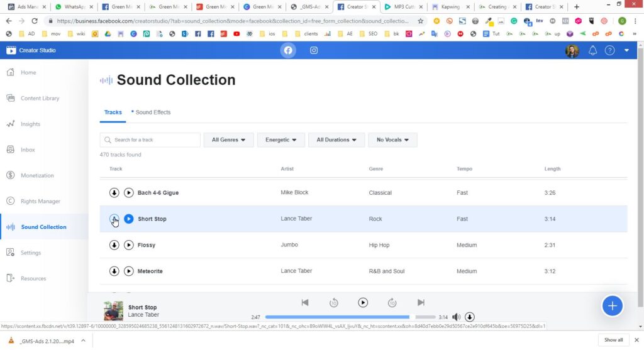Open the No Vocals dropdown
Screen dimensions: 644x350
392,140
